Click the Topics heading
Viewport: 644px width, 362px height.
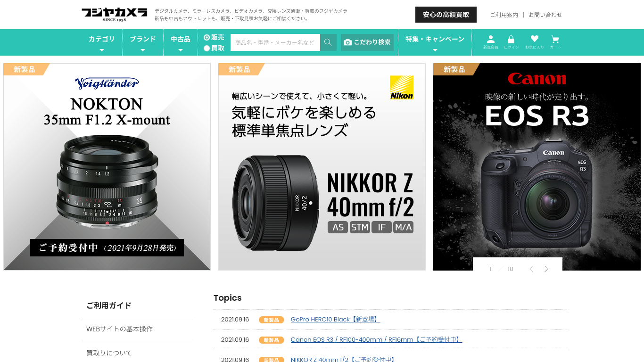(228, 298)
